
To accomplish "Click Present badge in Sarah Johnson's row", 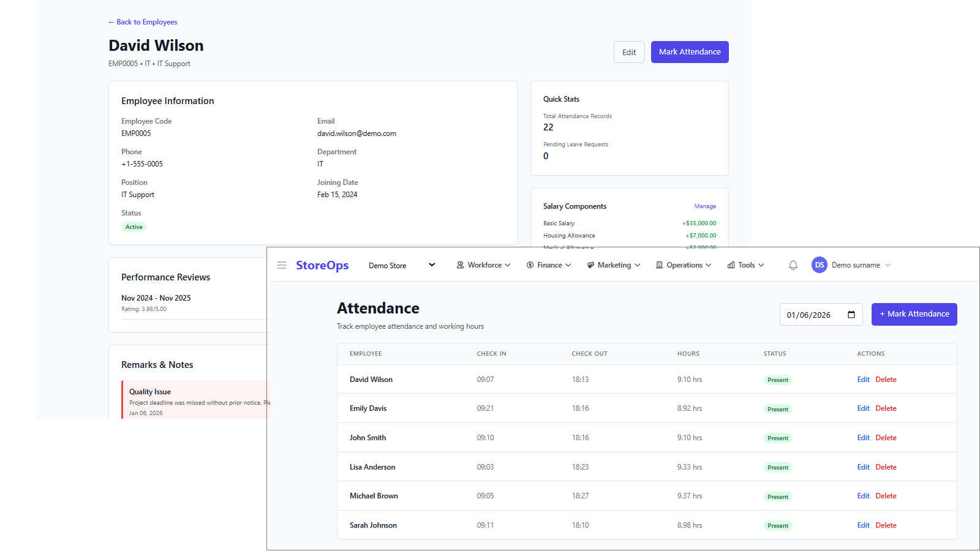I will (778, 526).
